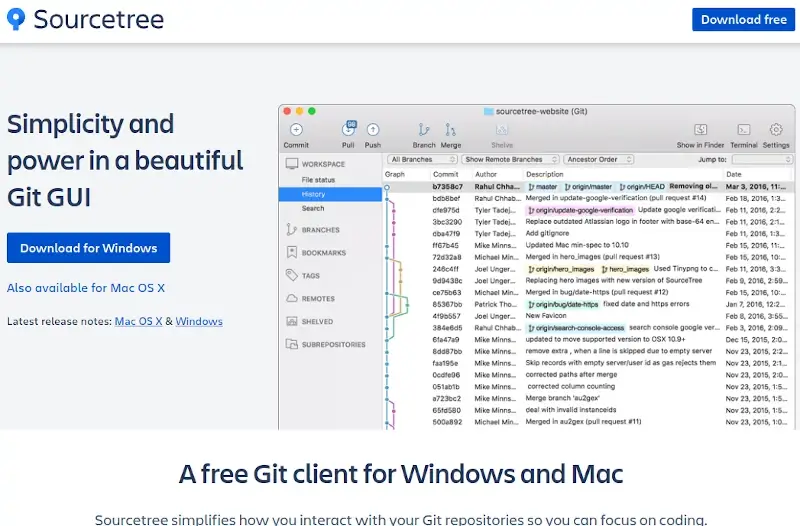
Task: Select "Merge branch 'au2gex'" commit
Action: tap(588, 398)
